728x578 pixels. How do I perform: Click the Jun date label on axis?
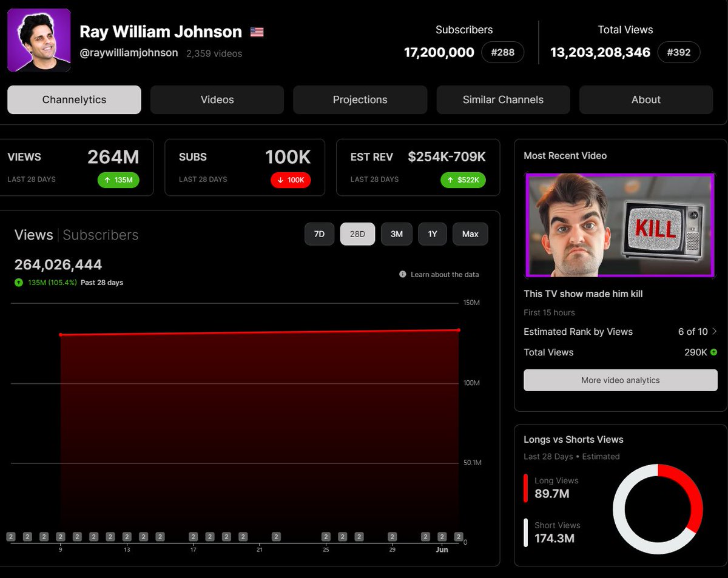click(x=442, y=549)
